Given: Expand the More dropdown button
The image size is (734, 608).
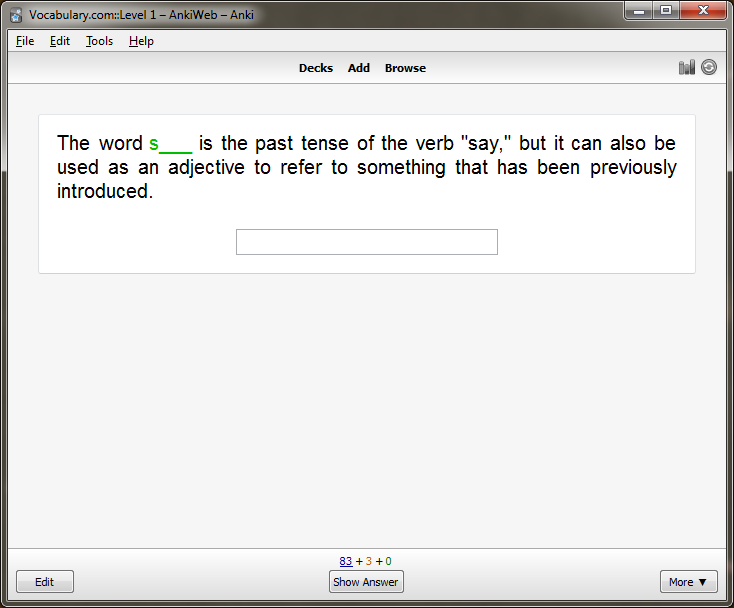Looking at the screenshot, I should tap(689, 582).
